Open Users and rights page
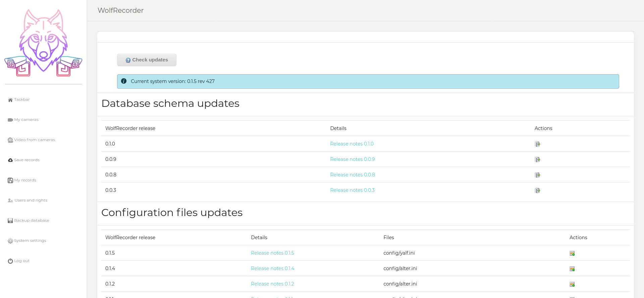The height and width of the screenshot is (298, 644). tap(31, 201)
